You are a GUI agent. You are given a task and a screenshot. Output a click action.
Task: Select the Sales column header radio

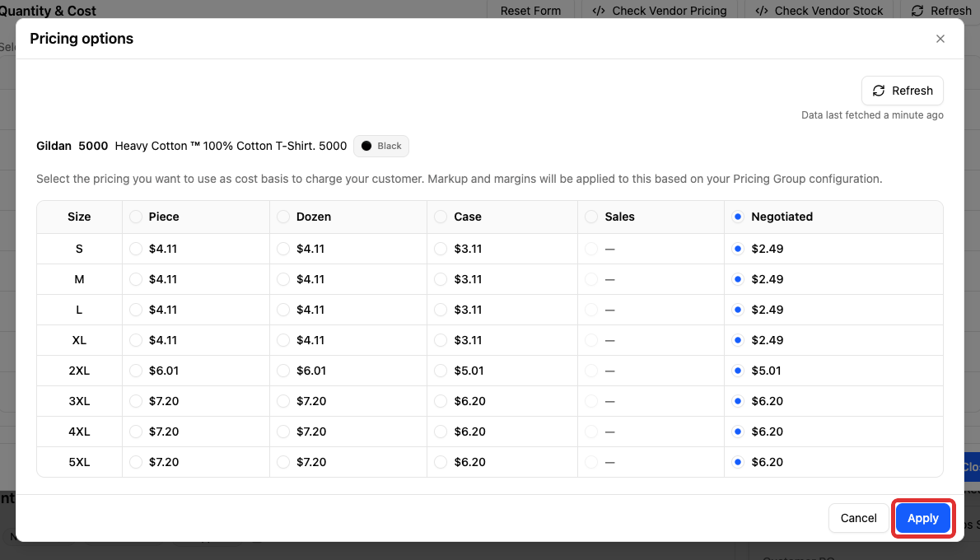pos(591,217)
